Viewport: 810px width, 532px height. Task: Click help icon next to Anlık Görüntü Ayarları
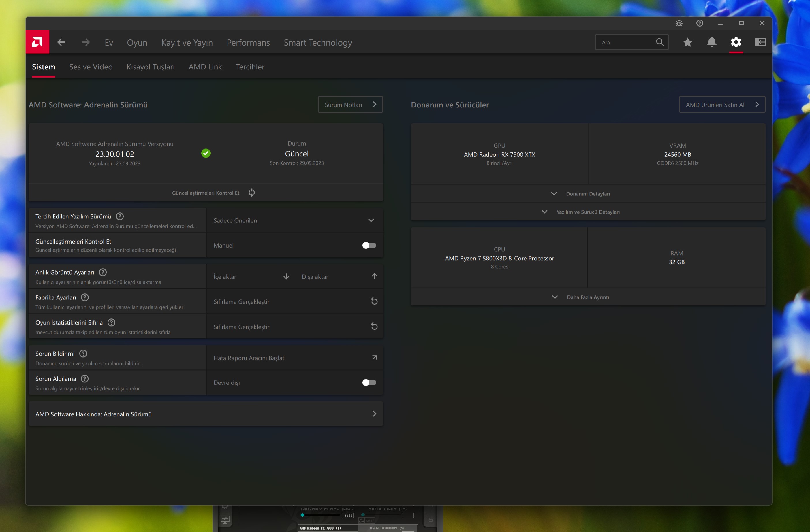pos(103,272)
